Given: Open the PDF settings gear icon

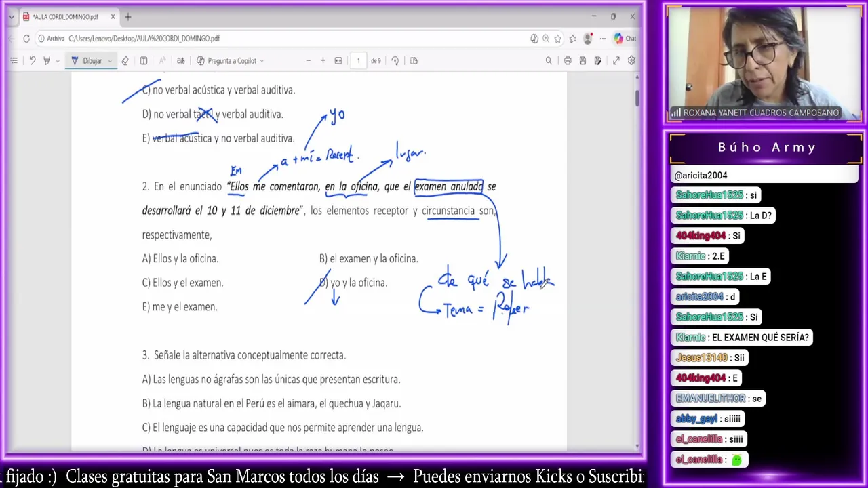Looking at the screenshot, I should point(631,61).
